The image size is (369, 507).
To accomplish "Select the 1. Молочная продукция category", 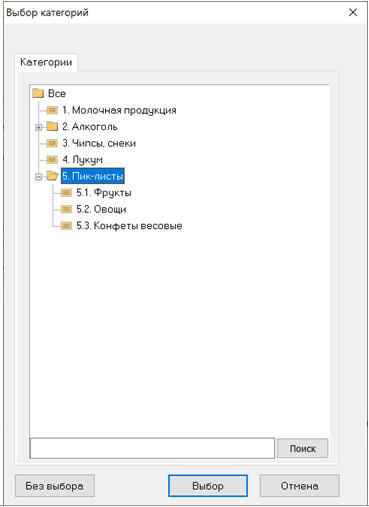I will click(x=119, y=110).
